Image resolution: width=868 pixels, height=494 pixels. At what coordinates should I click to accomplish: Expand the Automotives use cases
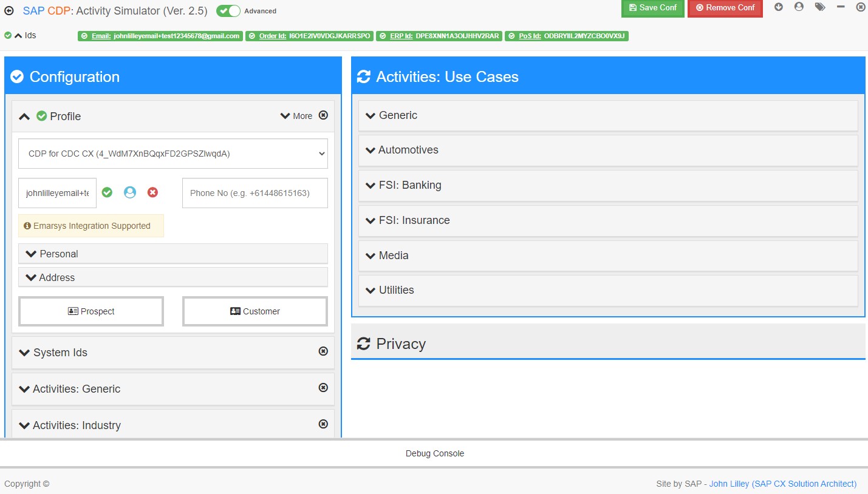[608, 150]
